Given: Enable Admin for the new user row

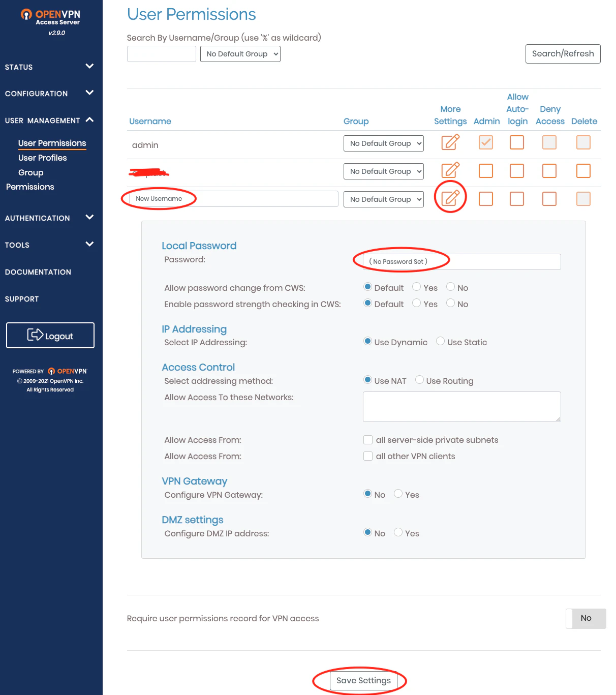Looking at the screenshot, I should 486,199.
